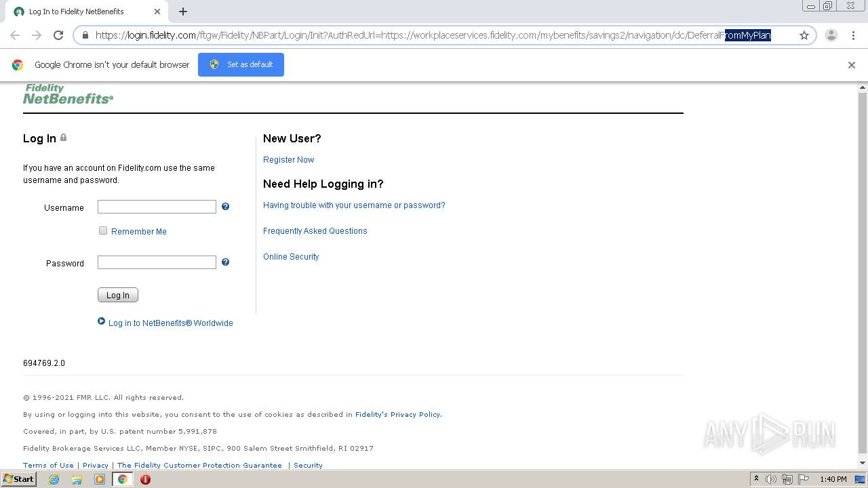Open the media player taskbar icon
The height and width of the screenshot is (488, 868).
[100, 479]
